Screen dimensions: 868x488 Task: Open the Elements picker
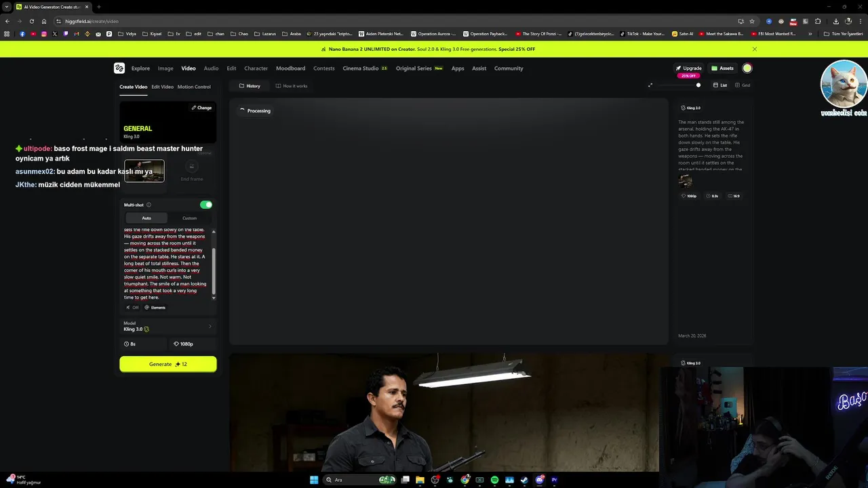coord(155,308)
